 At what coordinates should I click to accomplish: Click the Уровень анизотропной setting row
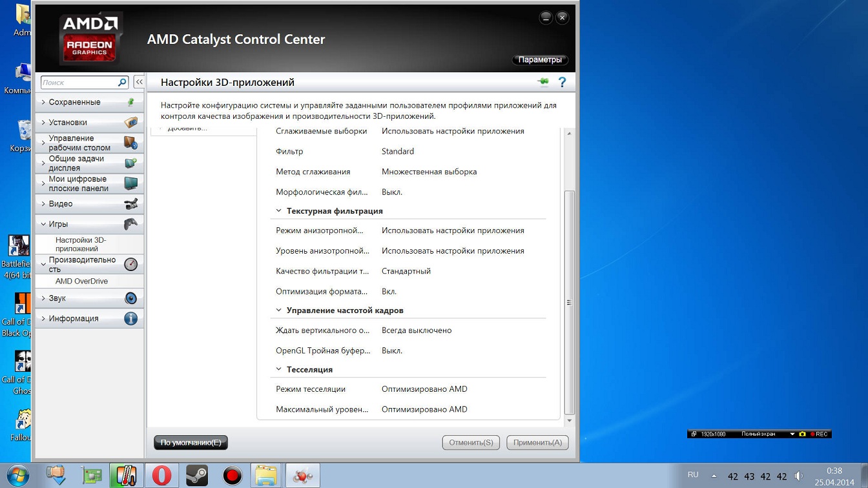408,251
